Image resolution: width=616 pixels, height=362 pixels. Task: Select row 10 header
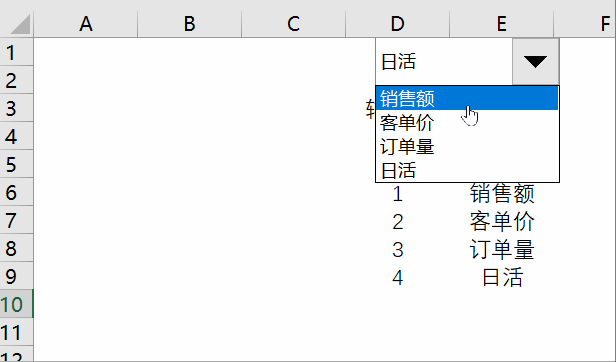click(x=16, y=304)
